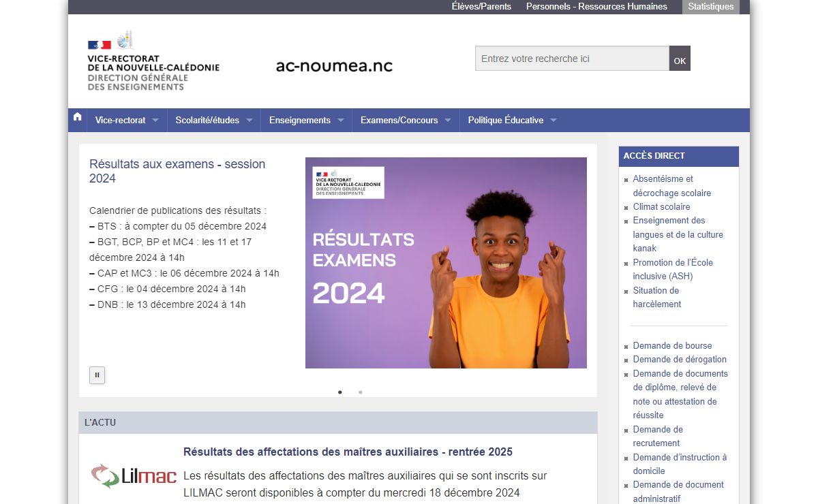Open the Examens/Concours menu
This screenshot has height=504, width=818.
[x=405, y=121]
